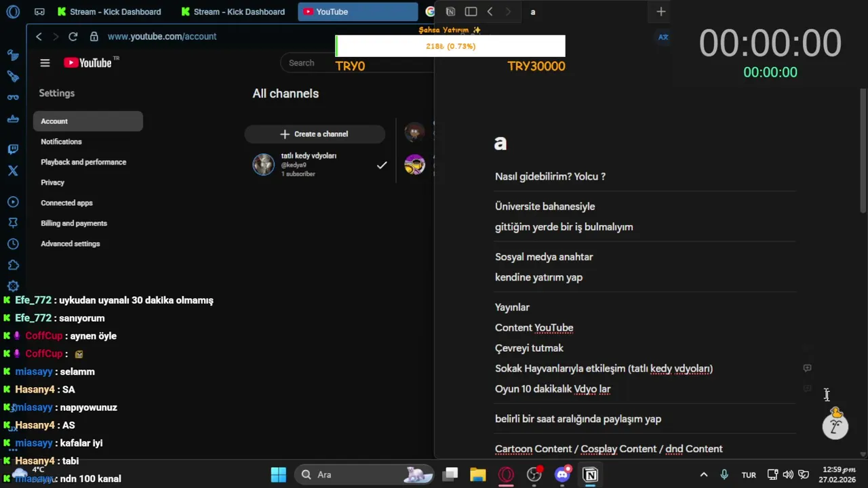Click the purple-and-yellow channel avatar
Screen dimensions: 868x488
tap(414, 165)
